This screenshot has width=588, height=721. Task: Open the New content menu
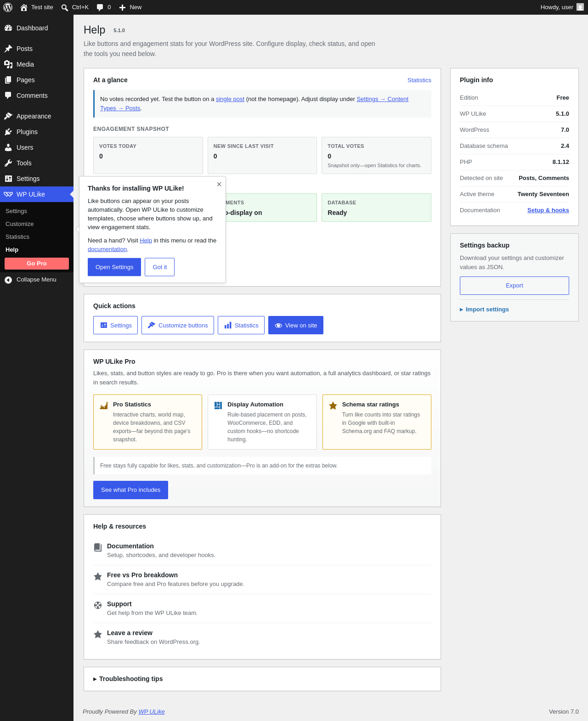(x=130, y=7)
